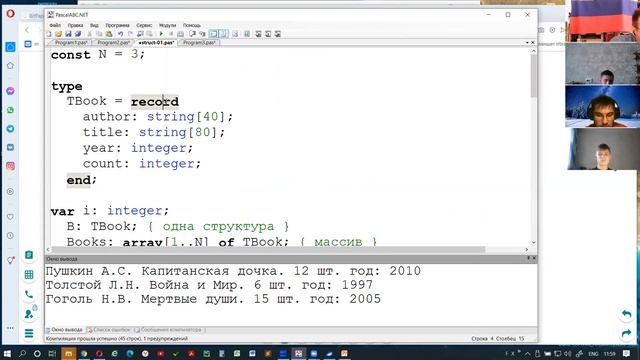This screenshot has width=640, height=360.
Task: Open Instagram in the Opera sidebar
Action: 10,166
